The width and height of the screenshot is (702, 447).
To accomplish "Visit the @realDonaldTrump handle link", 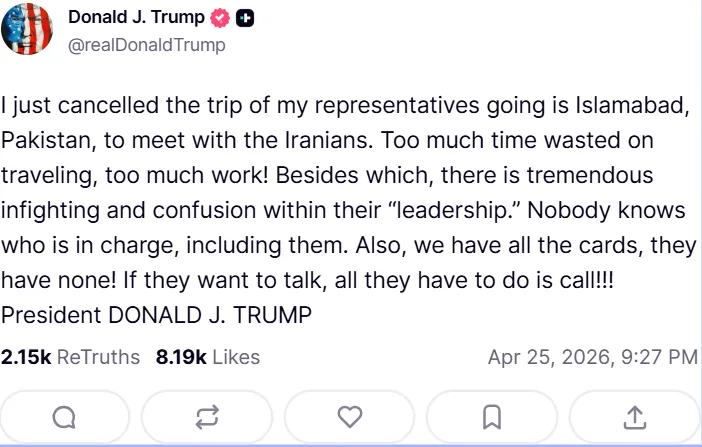I will 147,45.
